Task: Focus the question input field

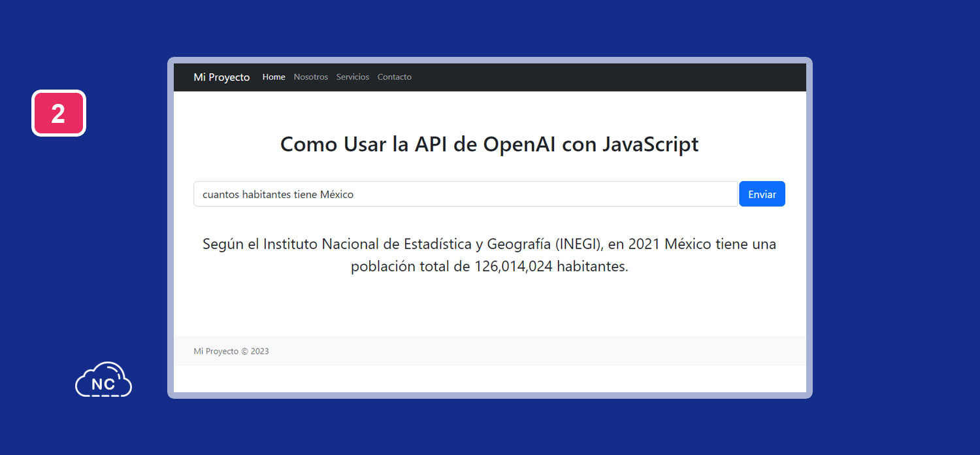Action: [466, 194]
